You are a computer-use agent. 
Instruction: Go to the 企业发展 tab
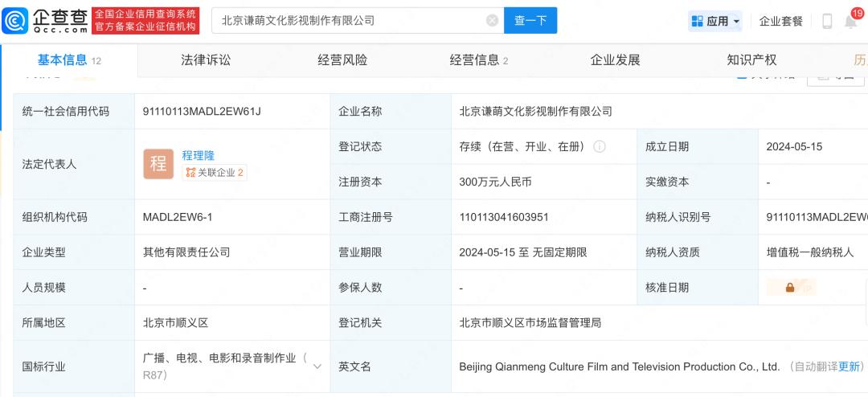point(615,60)
